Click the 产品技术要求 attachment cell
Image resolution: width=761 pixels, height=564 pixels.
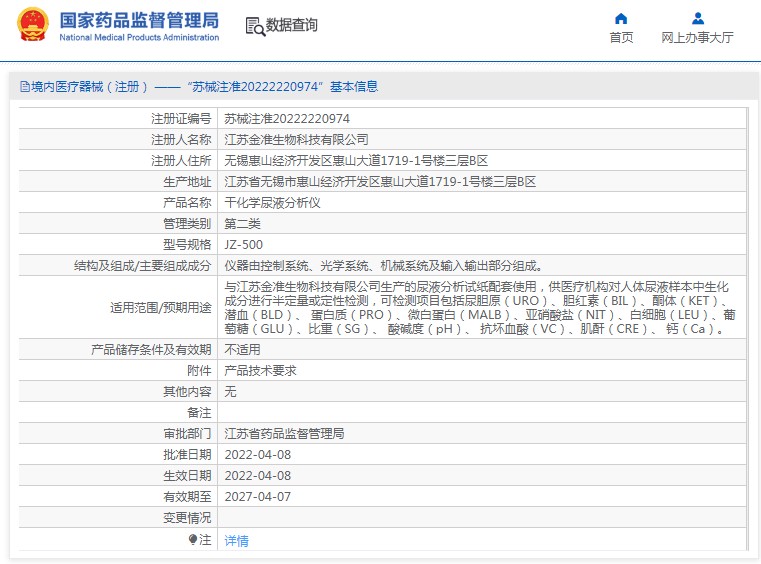pyautogui.click(x=260, y=371)
